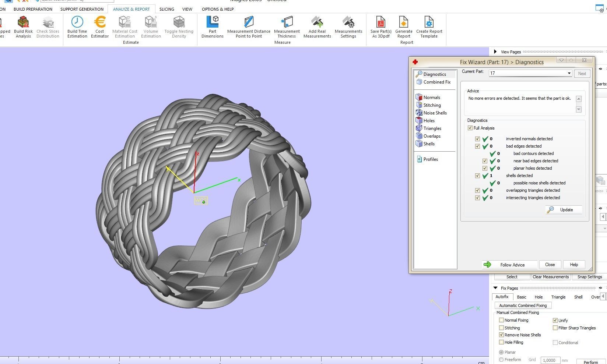
Task: Click Material Cost Estimation icon
Action: click(125, 27)
